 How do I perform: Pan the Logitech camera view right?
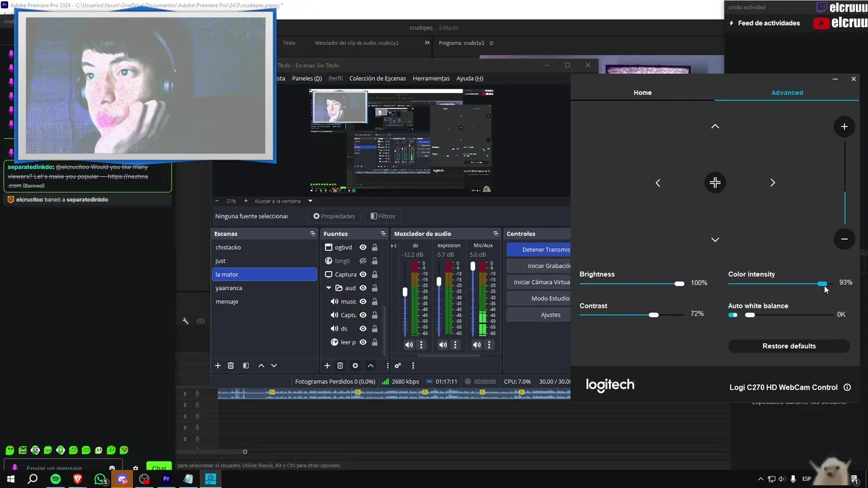tap(772, 183)
